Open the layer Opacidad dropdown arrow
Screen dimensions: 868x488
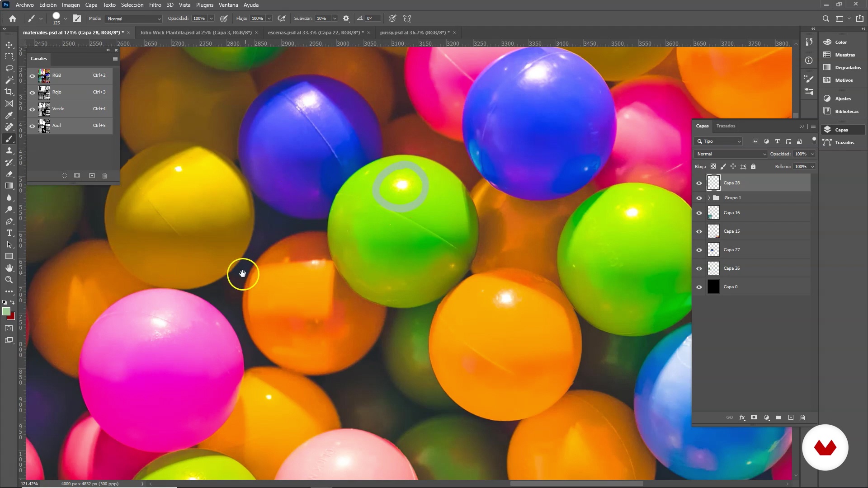pos(812,154)
